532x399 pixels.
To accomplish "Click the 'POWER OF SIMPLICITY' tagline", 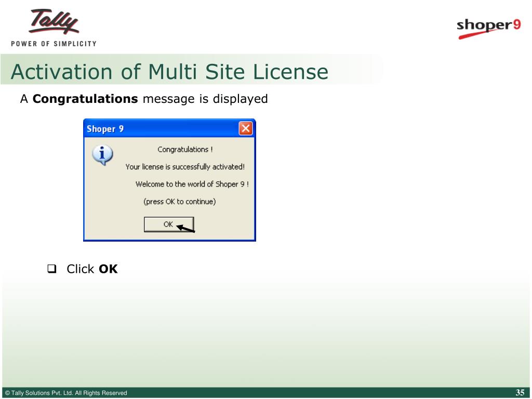I will tap(54, 44).
